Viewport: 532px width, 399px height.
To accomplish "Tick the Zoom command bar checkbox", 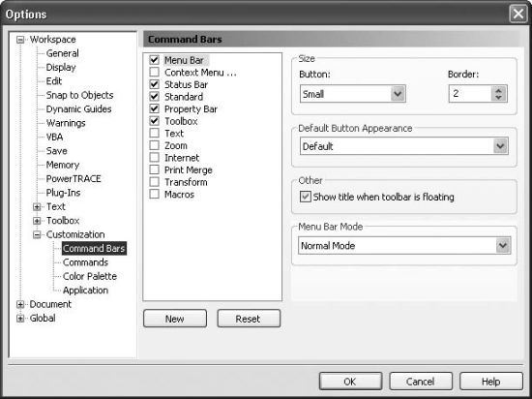I will pos(155,145).
